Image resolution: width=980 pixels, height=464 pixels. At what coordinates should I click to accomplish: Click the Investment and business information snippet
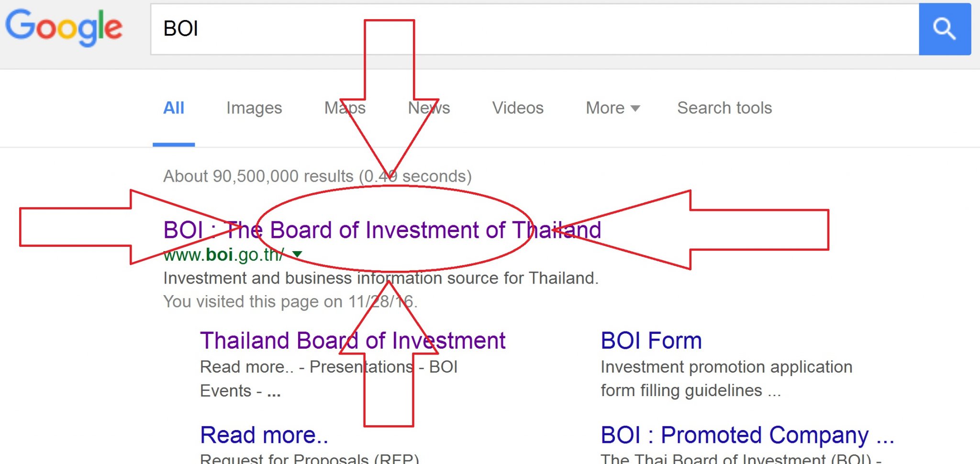point(381,278)
